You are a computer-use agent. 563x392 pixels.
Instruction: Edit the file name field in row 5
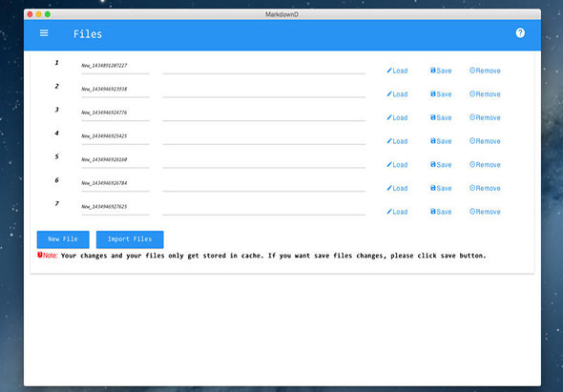pos(115,160)
